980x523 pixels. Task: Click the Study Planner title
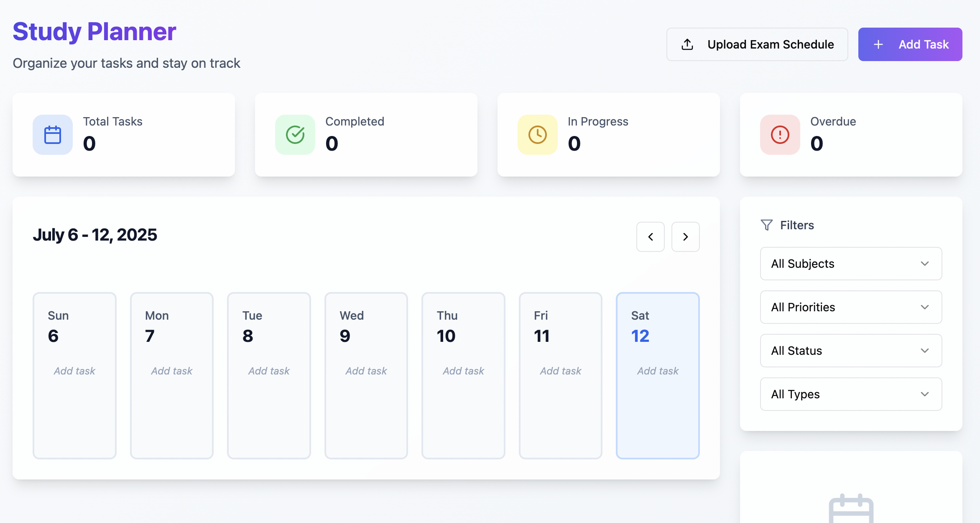(x=94, y=31)
